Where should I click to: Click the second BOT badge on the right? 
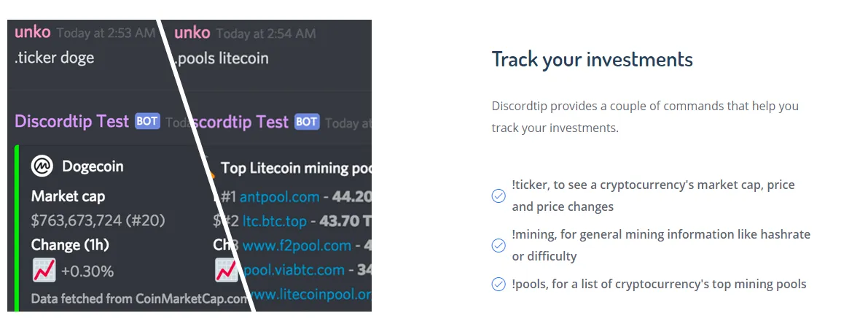[307, 122]
